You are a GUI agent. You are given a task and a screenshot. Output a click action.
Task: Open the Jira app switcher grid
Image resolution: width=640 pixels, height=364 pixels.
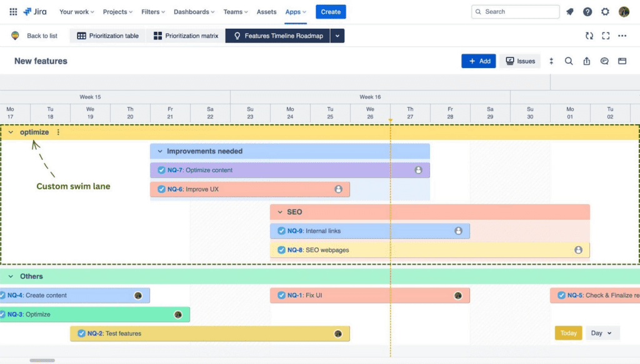[13, 12]
